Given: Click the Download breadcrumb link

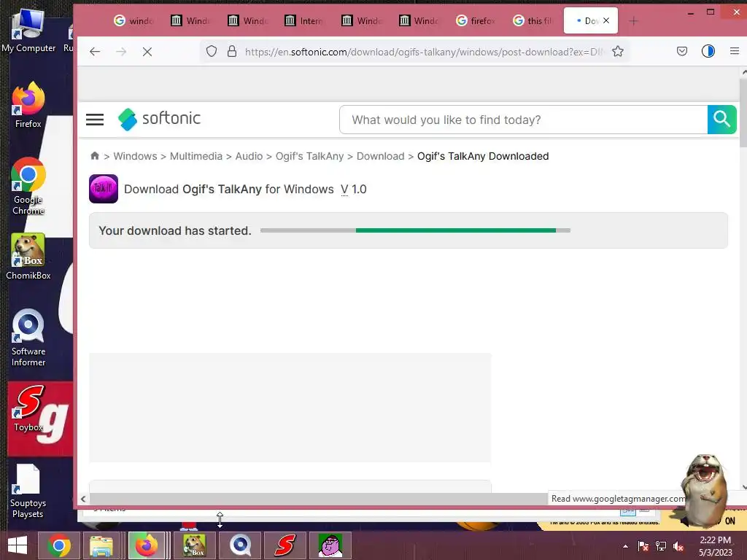Looking at the screenshot, I should click(380, 156).
